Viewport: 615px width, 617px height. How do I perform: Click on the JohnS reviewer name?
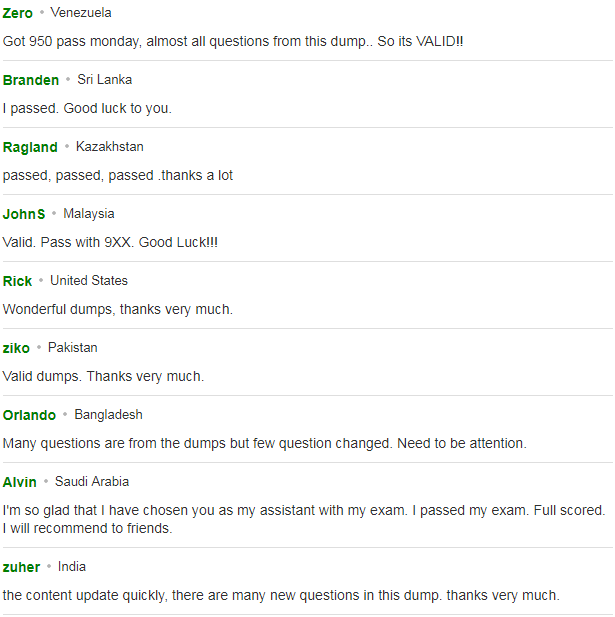click(x=24, y=214)
